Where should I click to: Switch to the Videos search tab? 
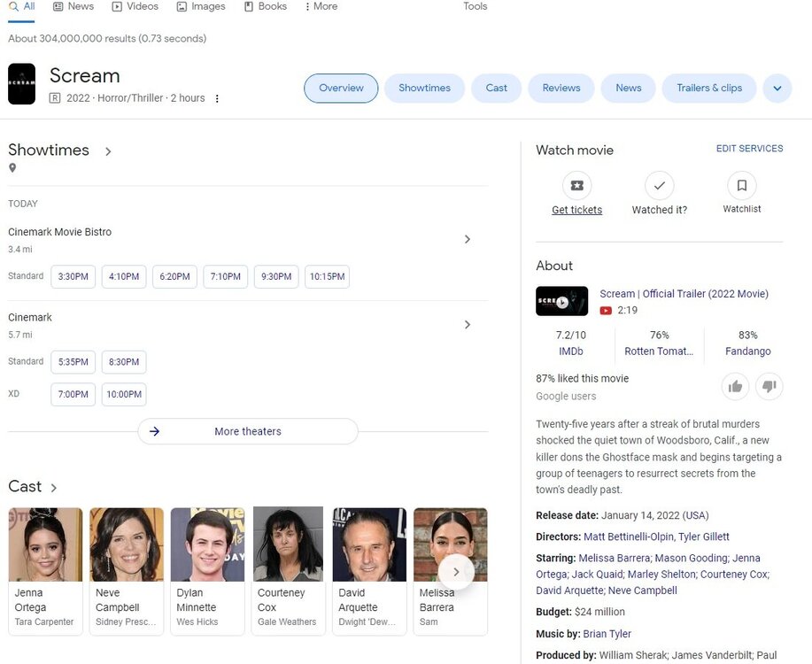[x=135, y=7]
